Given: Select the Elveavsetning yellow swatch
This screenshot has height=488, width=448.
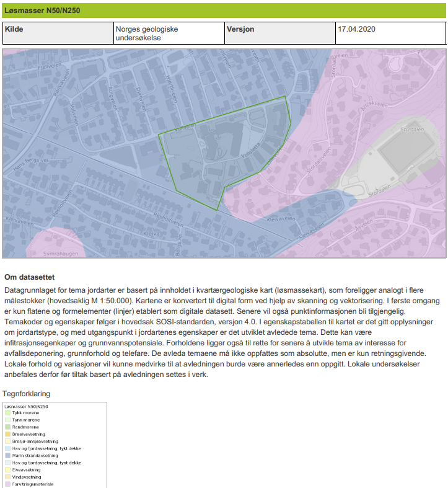Looking at the screenshot, I should click(x=7, y=470).
